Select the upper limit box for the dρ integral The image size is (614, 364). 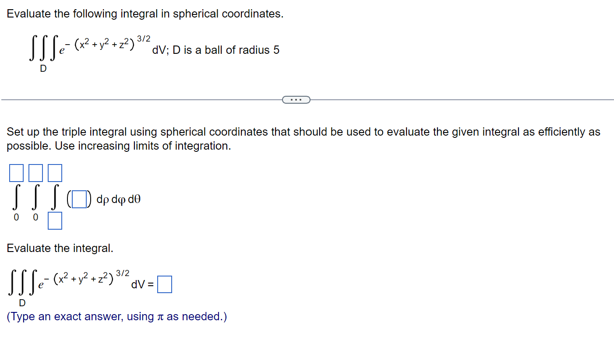click(55, 172)
